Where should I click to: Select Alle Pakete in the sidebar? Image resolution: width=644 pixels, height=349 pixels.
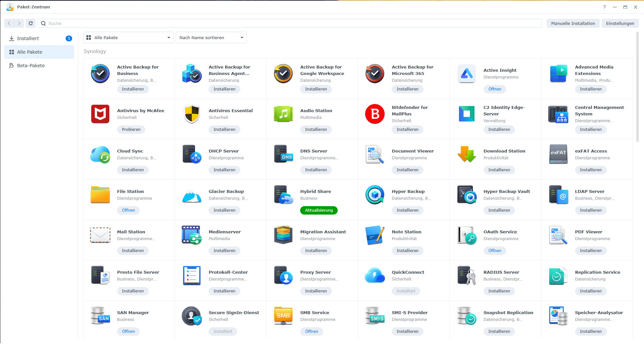tap(39, 52)
